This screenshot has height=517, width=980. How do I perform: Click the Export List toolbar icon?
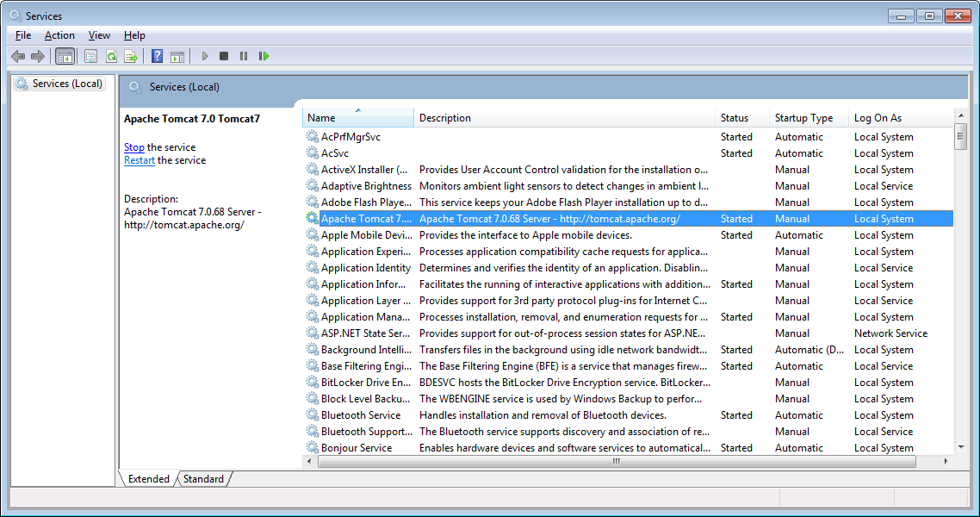[131, 56]
